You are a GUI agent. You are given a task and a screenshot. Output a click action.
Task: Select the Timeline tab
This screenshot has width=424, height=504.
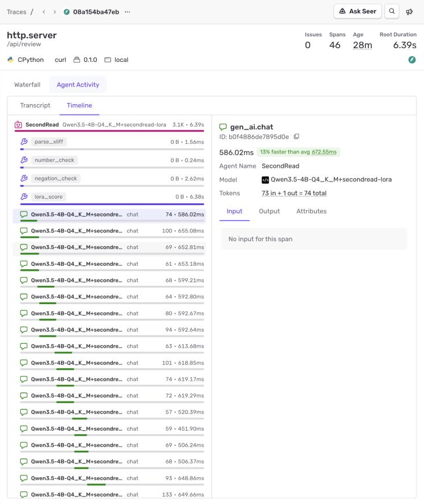(x=80, y=105)
